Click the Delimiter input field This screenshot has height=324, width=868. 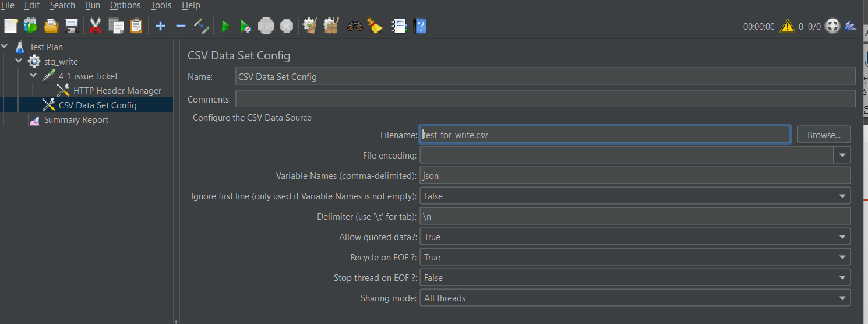pyautogui.click(x=635, y=216)
